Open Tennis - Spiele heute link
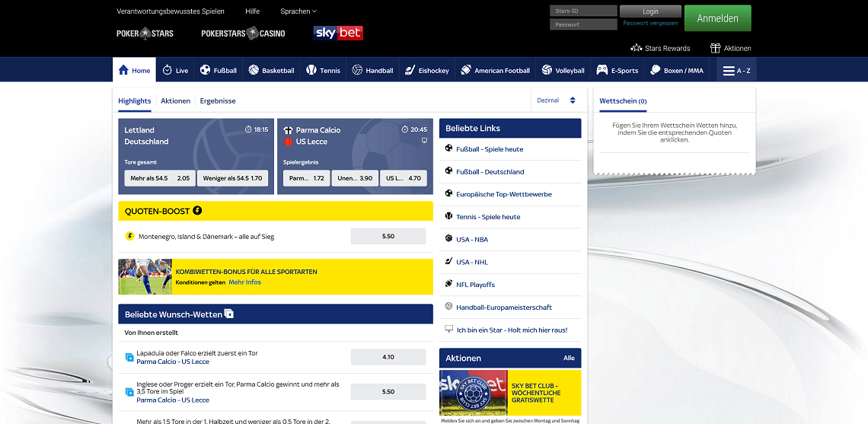 [488, 217]
